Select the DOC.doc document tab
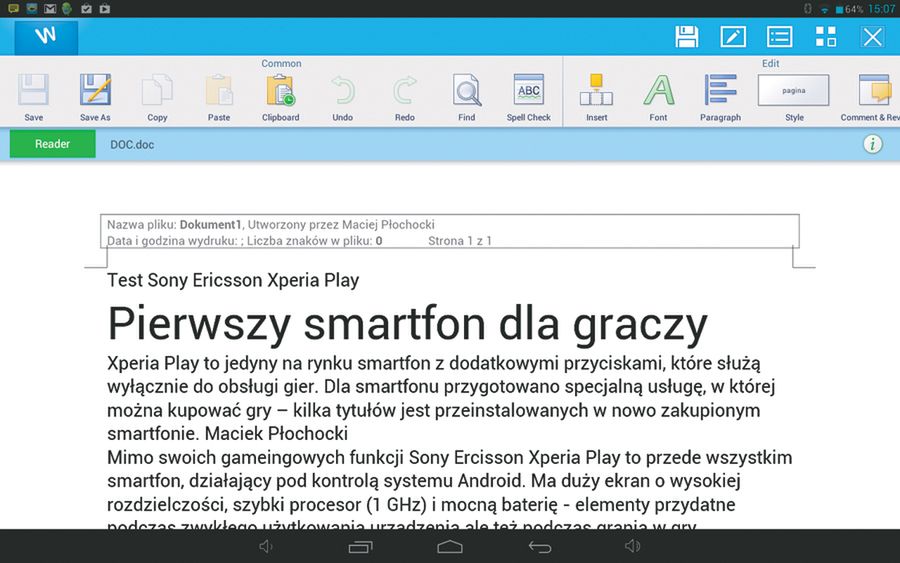Viewport: 900px width, 563px height. pyautogui.click(x=132, y=145)
